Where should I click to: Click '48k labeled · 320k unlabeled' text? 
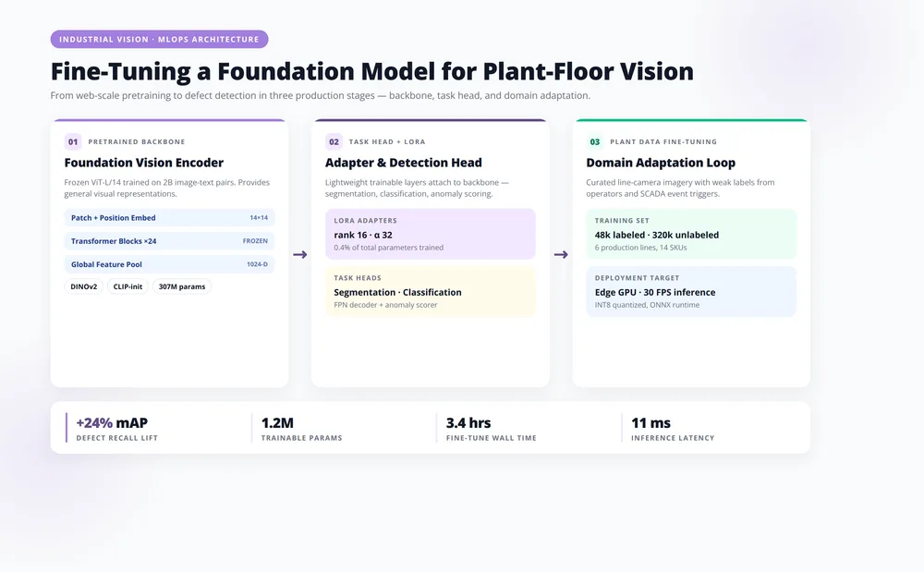tap(656, 235)
